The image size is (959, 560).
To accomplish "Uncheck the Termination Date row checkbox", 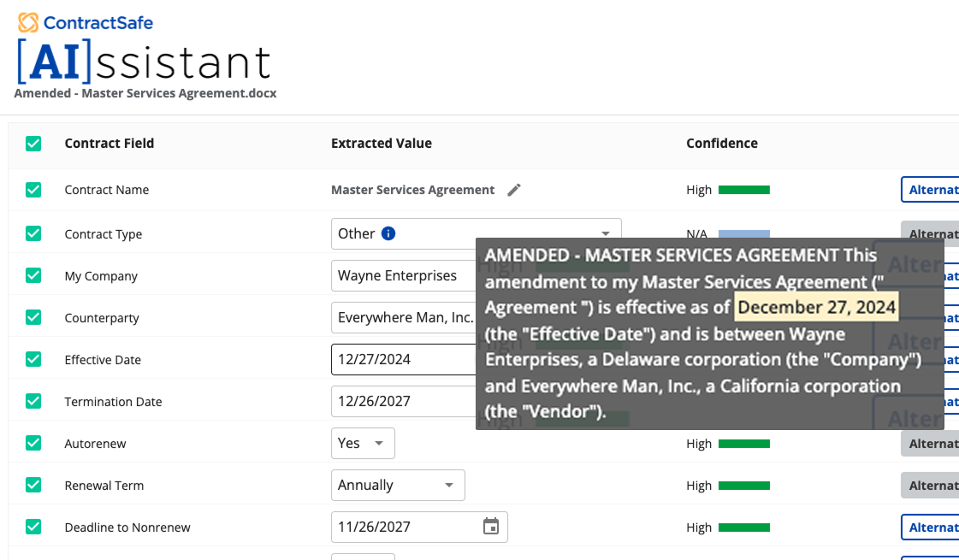I will coord(33,401).
